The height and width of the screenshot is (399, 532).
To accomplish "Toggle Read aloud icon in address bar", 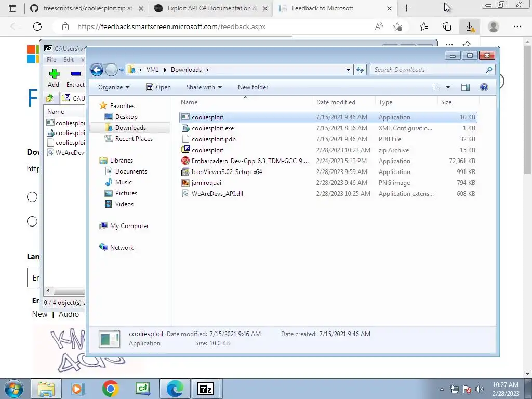I will [379, 26].
